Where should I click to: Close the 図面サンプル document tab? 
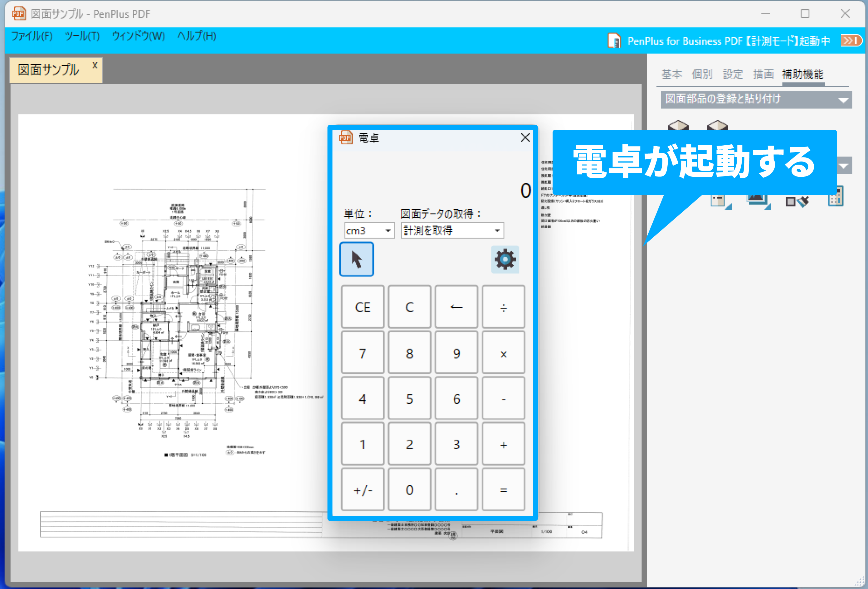(x=95, y=66)
